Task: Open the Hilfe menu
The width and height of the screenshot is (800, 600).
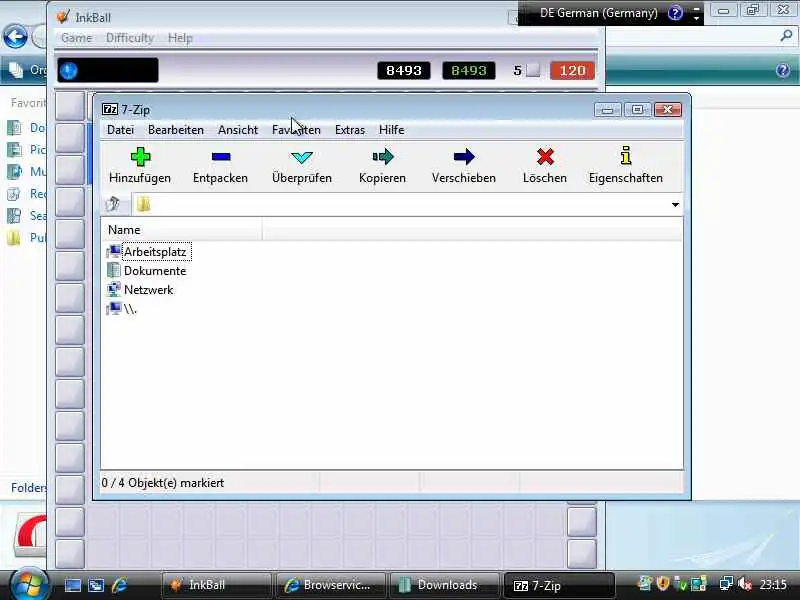Action: (391, 130)
